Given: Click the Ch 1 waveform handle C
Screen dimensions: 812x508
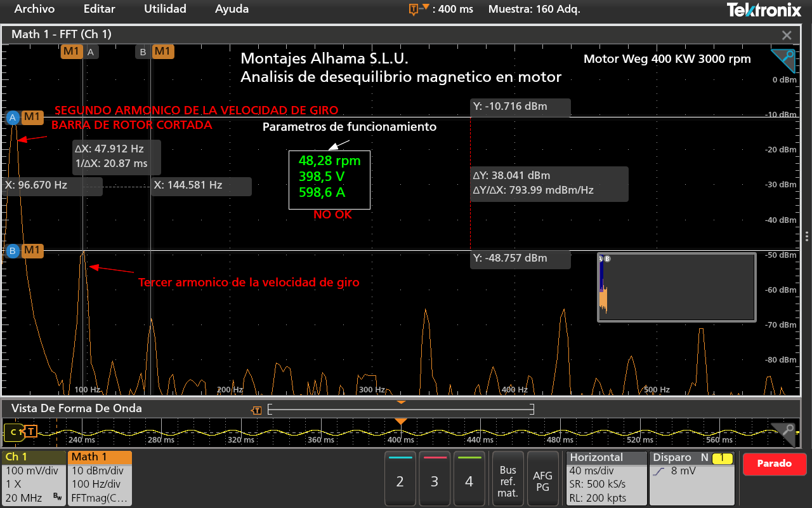Looking at the screenshot, I should pyautogui.click(x=13, y=432).
